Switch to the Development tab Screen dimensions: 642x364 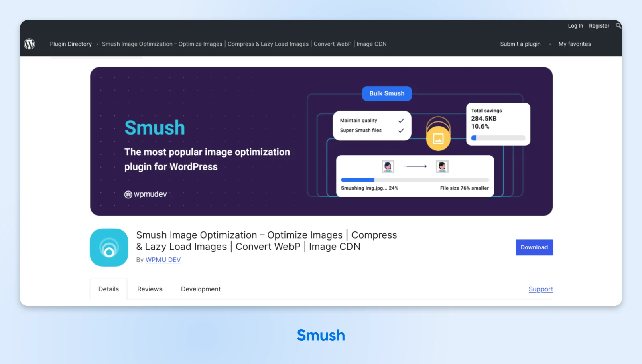pos(201,289)
